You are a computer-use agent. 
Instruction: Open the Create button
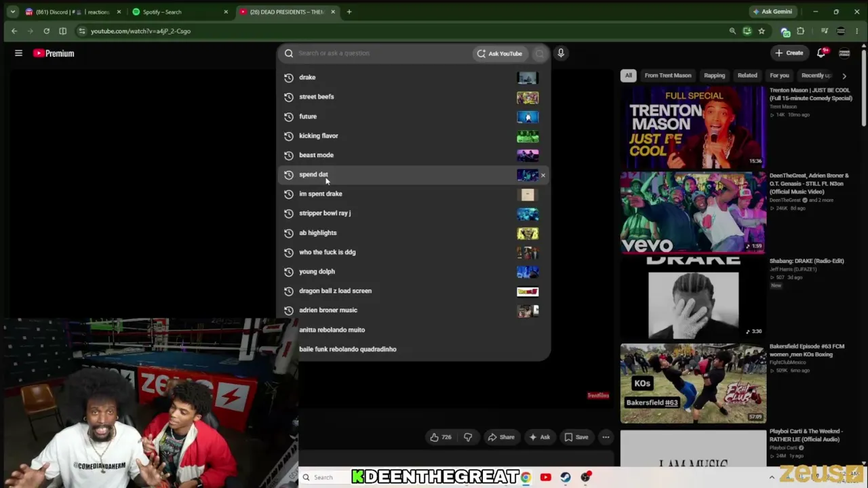coord(789,53)
